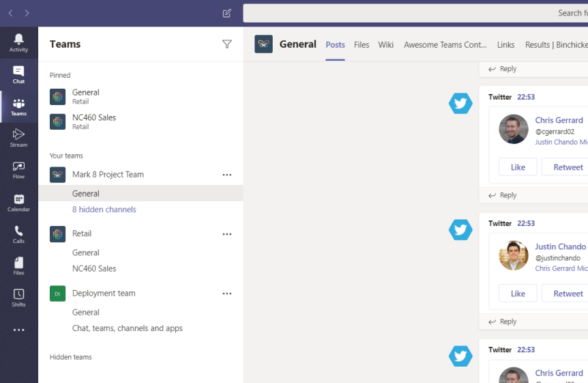Open more options for Deployment team
Viewport: 588px width, 383px height.
[227, 294]
